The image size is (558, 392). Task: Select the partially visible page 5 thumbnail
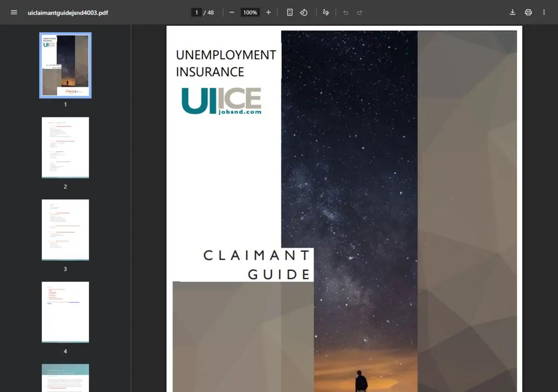pyautogui.click(x=66, y=378)
